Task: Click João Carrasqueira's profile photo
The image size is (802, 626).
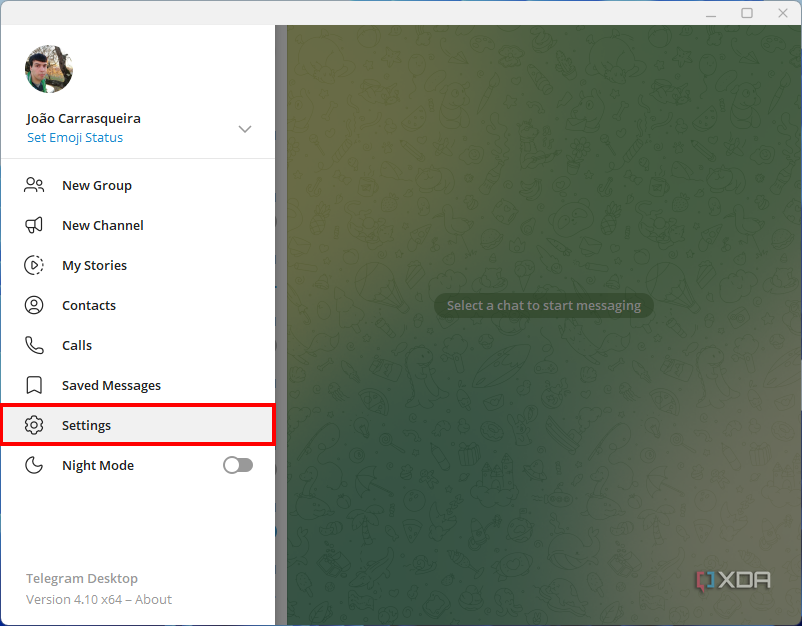Action: point(48,69)
